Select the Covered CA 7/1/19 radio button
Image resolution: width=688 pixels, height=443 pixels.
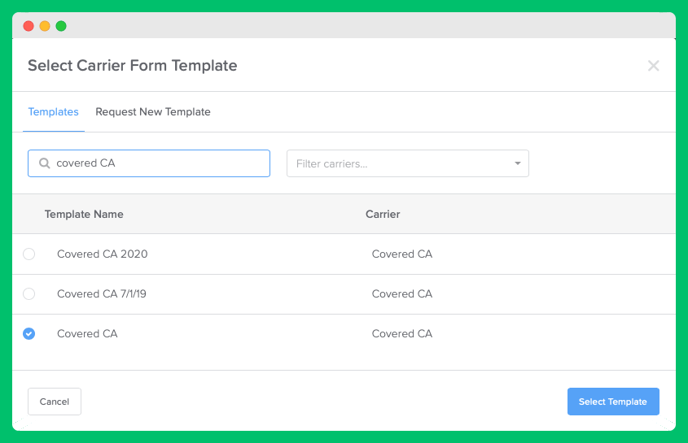(29, 294)
